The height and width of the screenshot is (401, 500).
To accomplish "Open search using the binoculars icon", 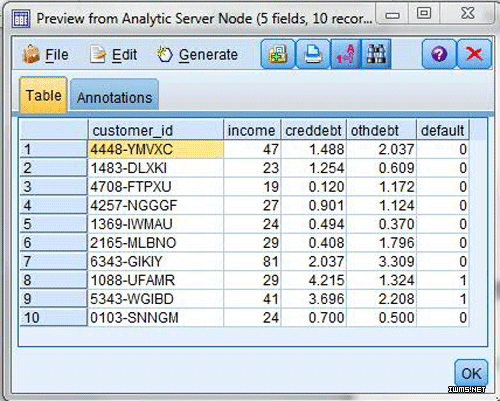I will click(376, 54).
